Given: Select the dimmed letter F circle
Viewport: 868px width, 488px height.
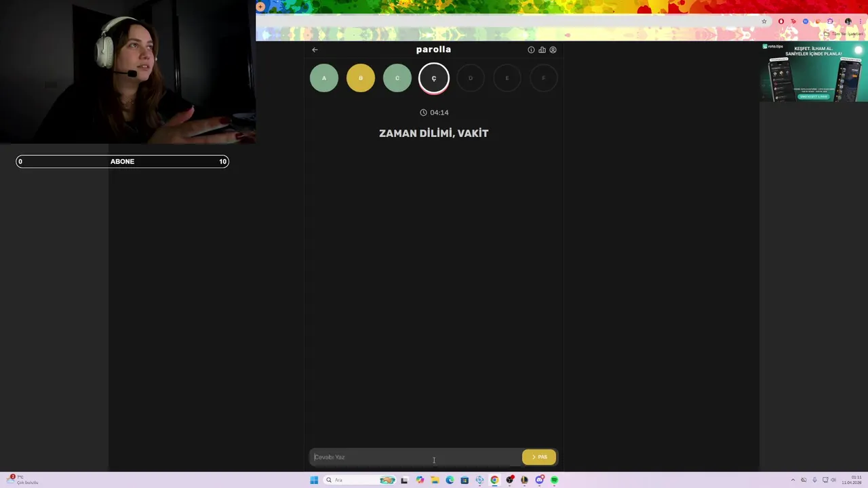Looking at the screenshot, I should pyautogui.click(x=544, y=78).
